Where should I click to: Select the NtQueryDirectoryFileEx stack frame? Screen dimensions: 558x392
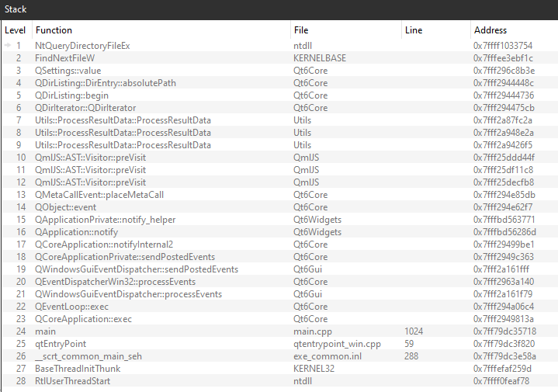point(82,46)
